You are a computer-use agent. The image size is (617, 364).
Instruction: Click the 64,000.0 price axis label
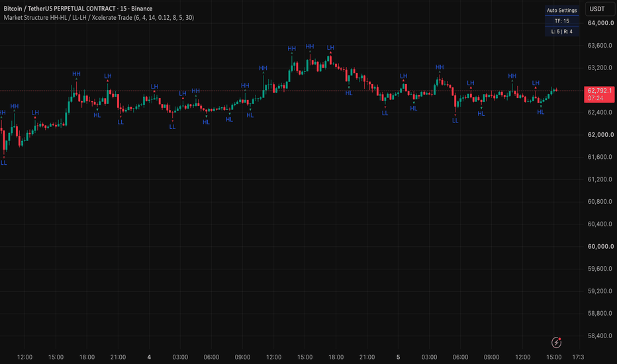point(600,23)
